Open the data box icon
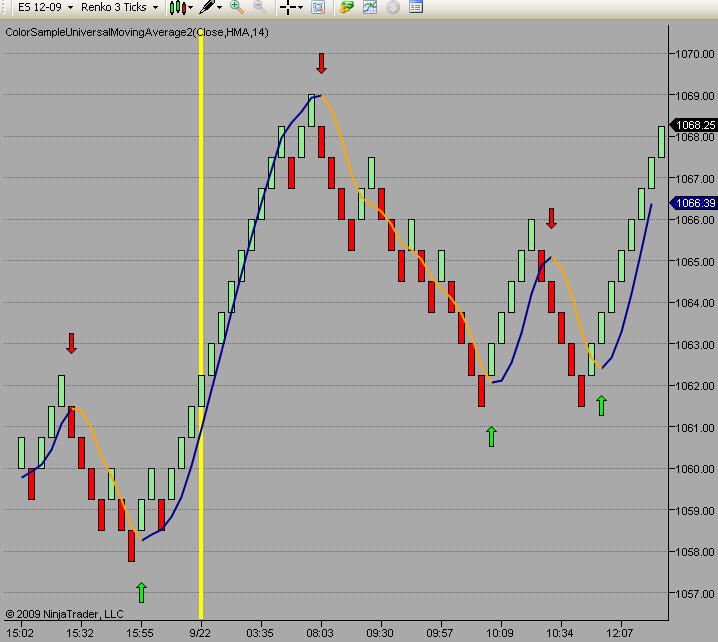 [x=318, y=7]
